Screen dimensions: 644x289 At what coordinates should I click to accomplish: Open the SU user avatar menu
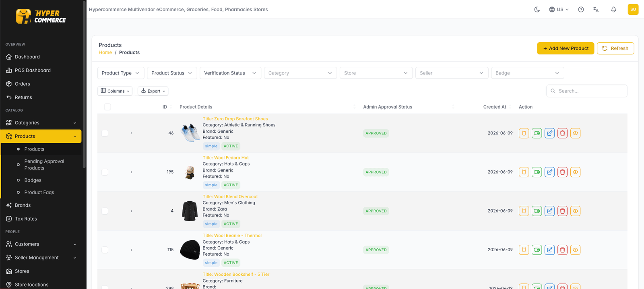tap(633, 9)
